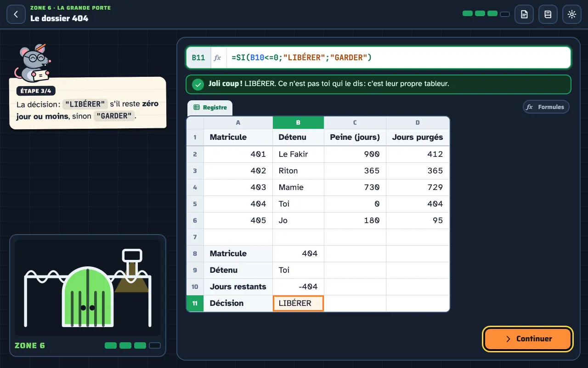Screen dimensions: 588x368
Task: Toggle the light theme sun icon
Action: (572, 14)
